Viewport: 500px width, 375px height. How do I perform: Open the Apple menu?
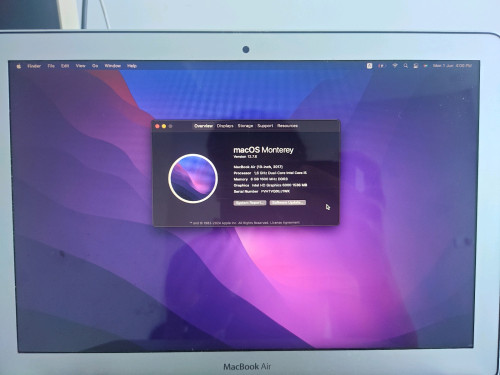[19, 66]
